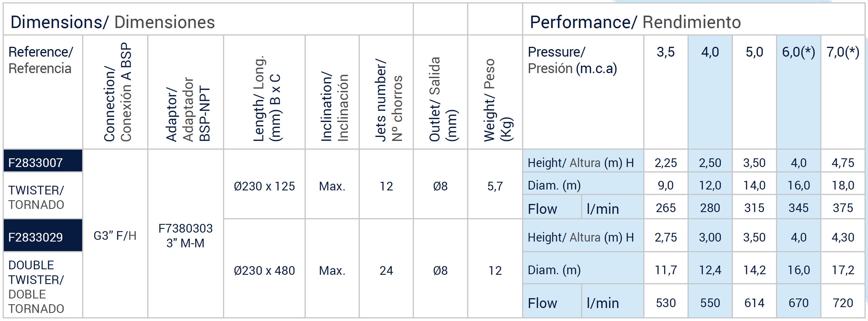Select the 6,0(*) pressure column header
Image resolution: width=868 pixels, height=321 pixels.
click(x=799, y=52)
